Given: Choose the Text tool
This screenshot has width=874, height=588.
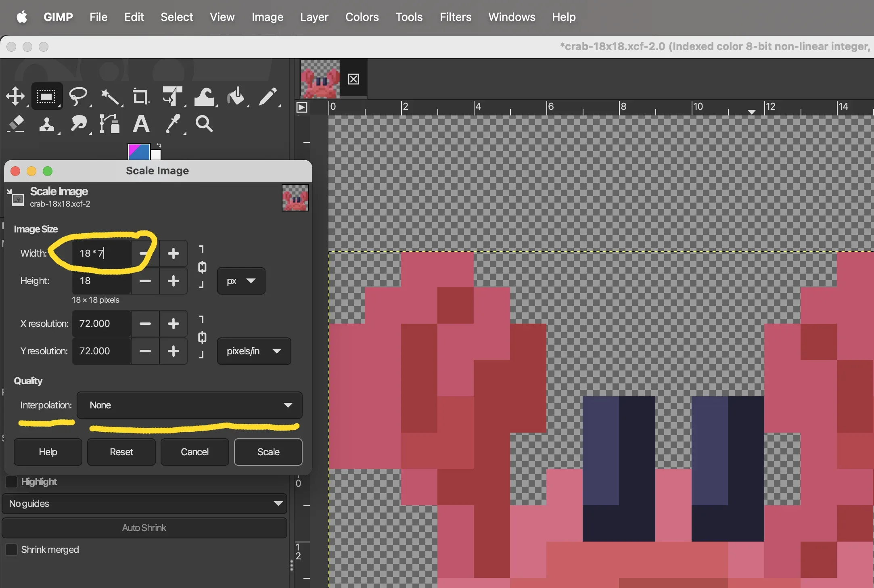Looking at the screenshot, I should pyautogui.click(x=141, y=124).
